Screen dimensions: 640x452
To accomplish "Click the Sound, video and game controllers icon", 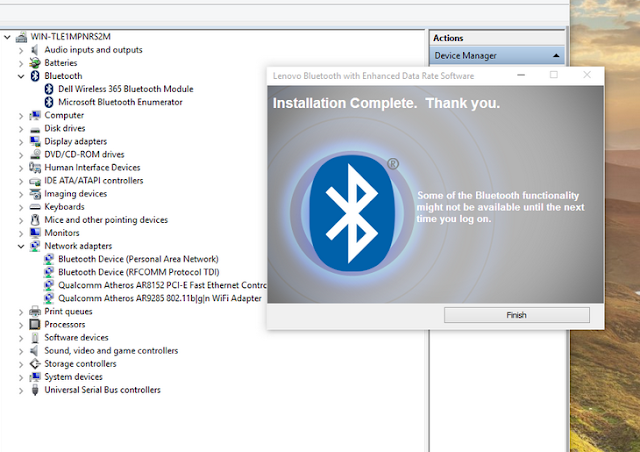I will [x=35, y=351].
